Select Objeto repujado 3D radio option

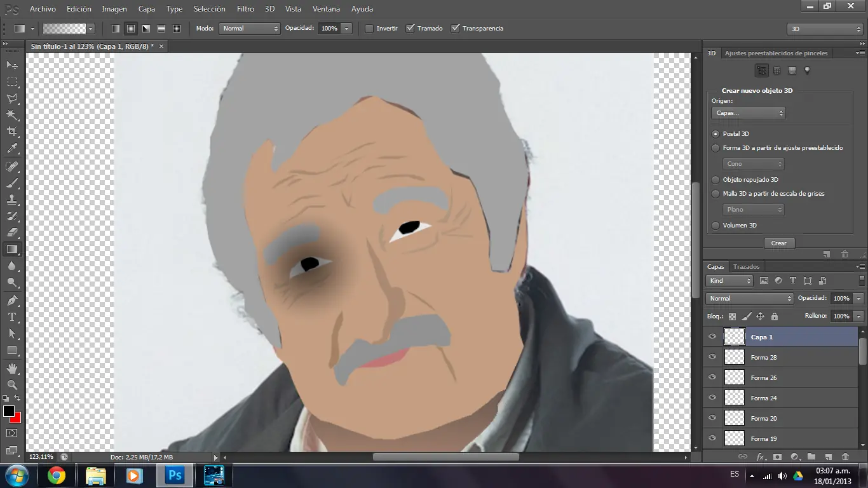pos(715,180)
